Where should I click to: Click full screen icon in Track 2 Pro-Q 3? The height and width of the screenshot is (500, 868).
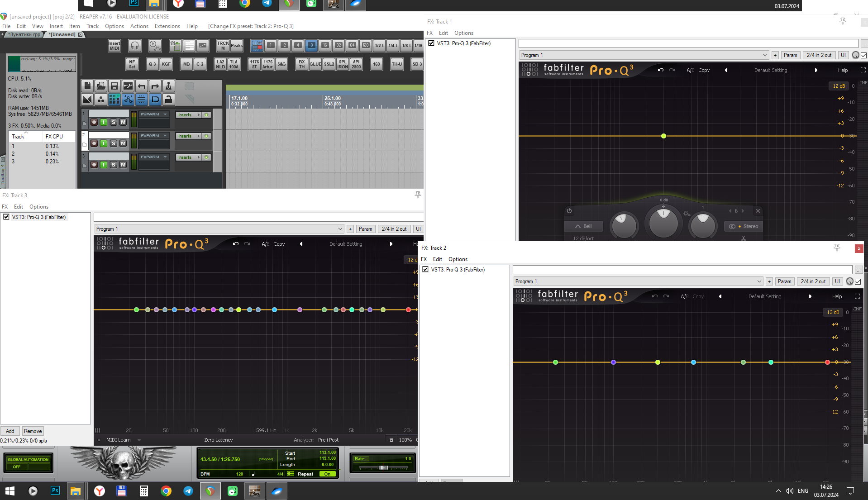click(x=857, y=296)
